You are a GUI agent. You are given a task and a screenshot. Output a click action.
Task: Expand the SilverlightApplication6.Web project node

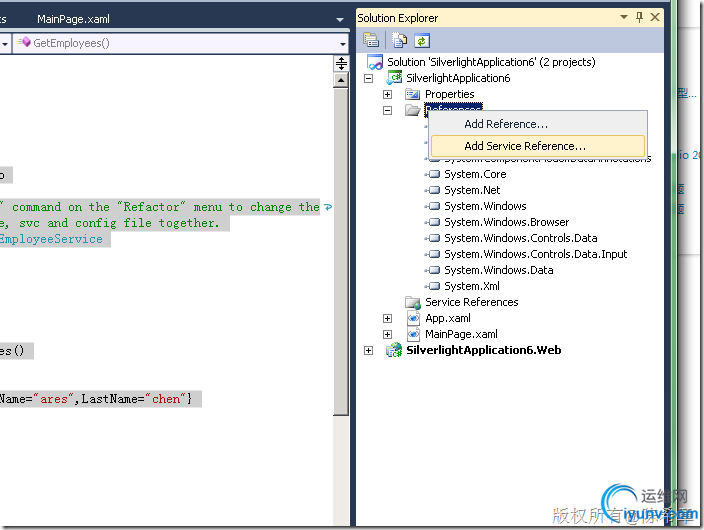coord(369,350)
